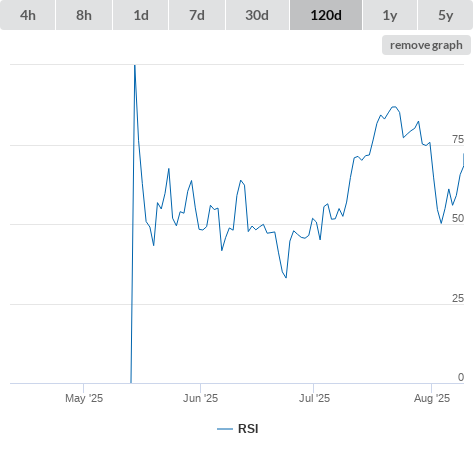Click the active 120d tab
The width and height of the screenshot is (474, 455).
[x=326, y=15]
